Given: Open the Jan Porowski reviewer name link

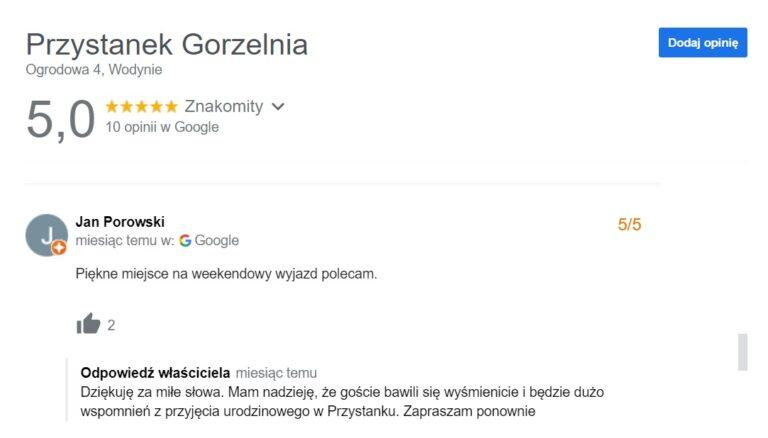Looking at the screenshot, I should coord(120,222).
